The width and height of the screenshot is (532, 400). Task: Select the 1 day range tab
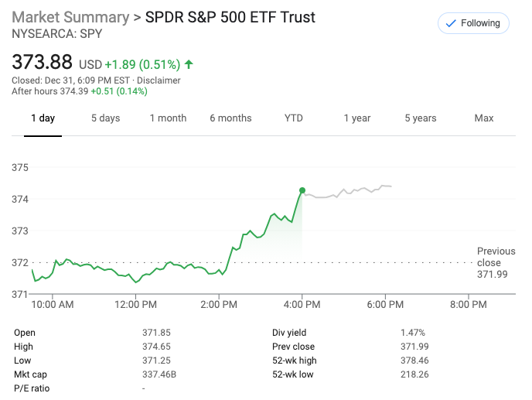[x=43, y=118]
